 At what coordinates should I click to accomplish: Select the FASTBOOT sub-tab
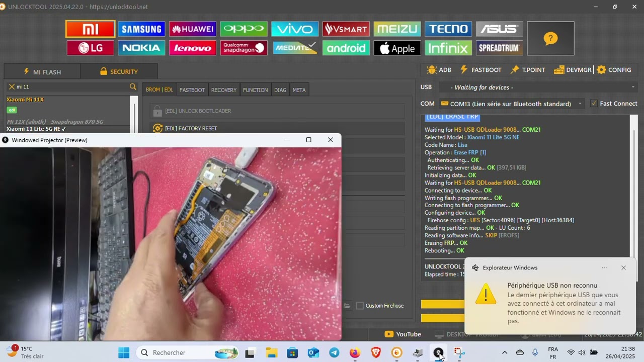coord(192,90)
